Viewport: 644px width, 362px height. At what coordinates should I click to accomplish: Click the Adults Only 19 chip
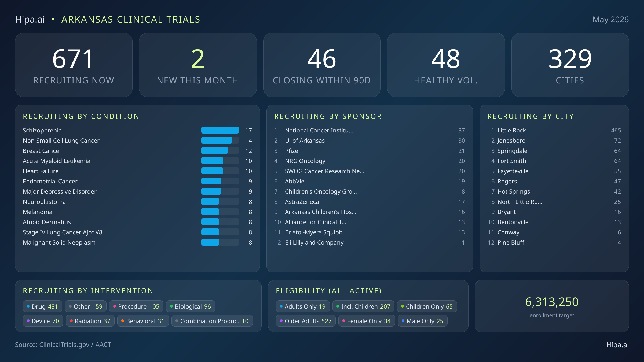tap(303, 306)
